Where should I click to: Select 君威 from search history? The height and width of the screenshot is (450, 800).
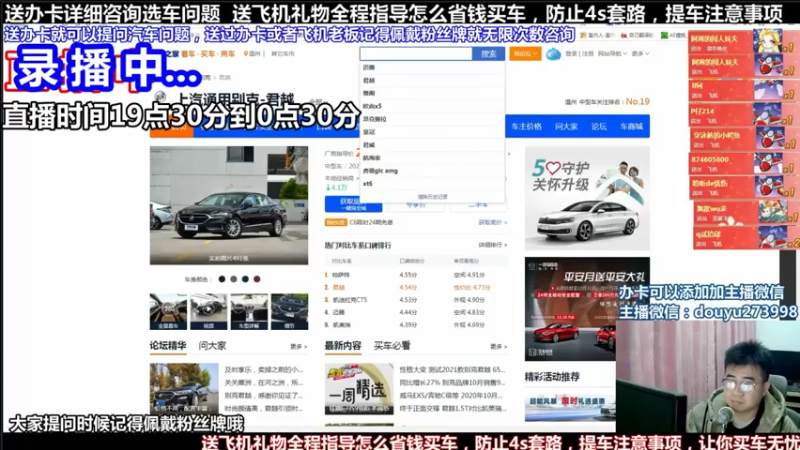coord(368,145)
